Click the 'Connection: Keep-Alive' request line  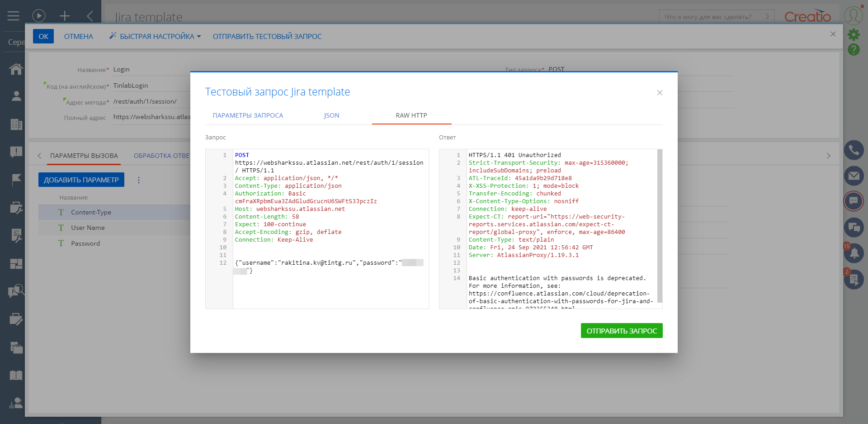click(274, 239)
